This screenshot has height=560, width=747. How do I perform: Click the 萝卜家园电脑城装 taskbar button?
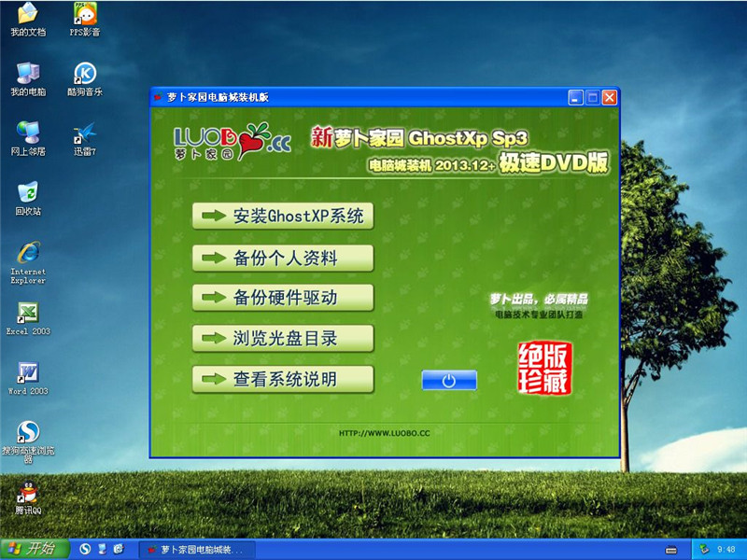pos(196,550)
